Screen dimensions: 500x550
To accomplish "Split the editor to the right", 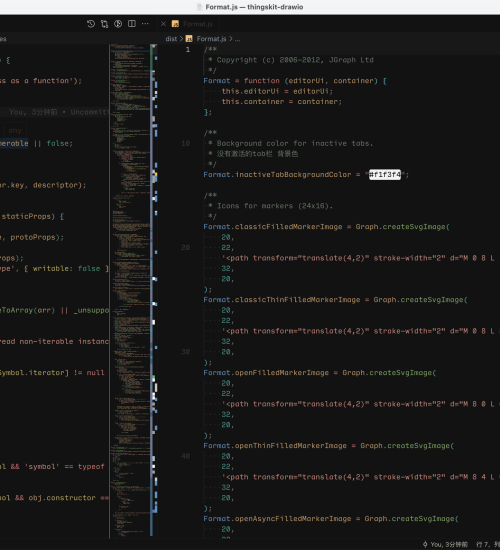I will point(132,24).
